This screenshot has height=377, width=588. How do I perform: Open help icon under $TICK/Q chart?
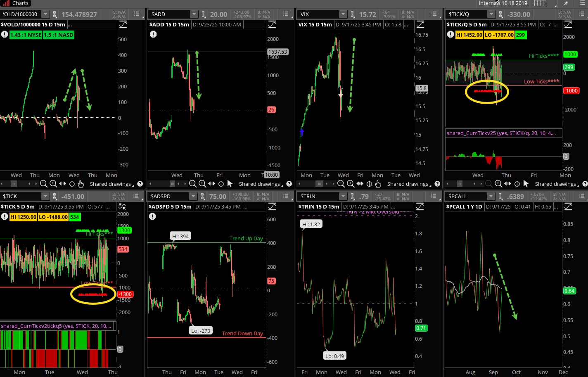click(x=585, y=184)
